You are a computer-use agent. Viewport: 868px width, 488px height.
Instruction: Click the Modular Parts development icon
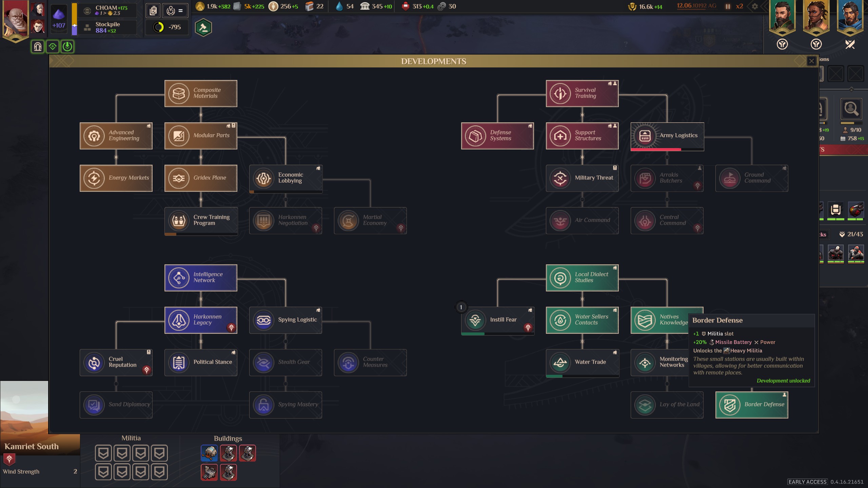[179, 136]
